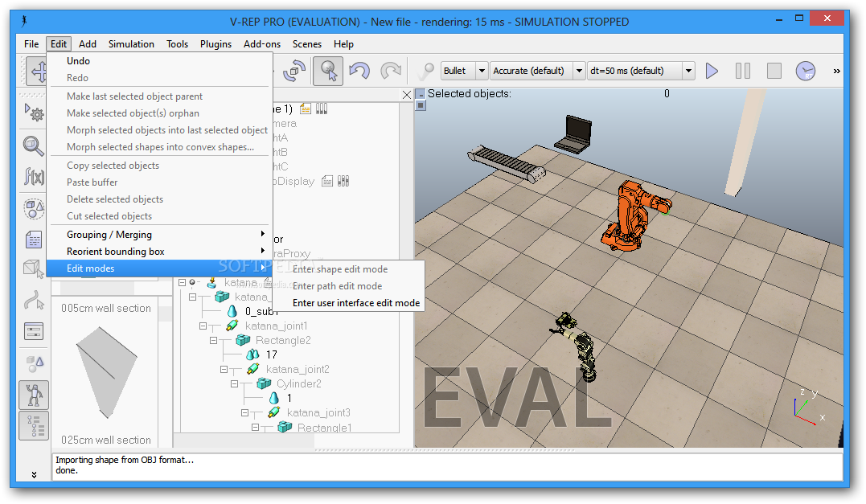Choose Enter path edit mode
The height and width of the screenshot is (504, 866).
(349, 286)
